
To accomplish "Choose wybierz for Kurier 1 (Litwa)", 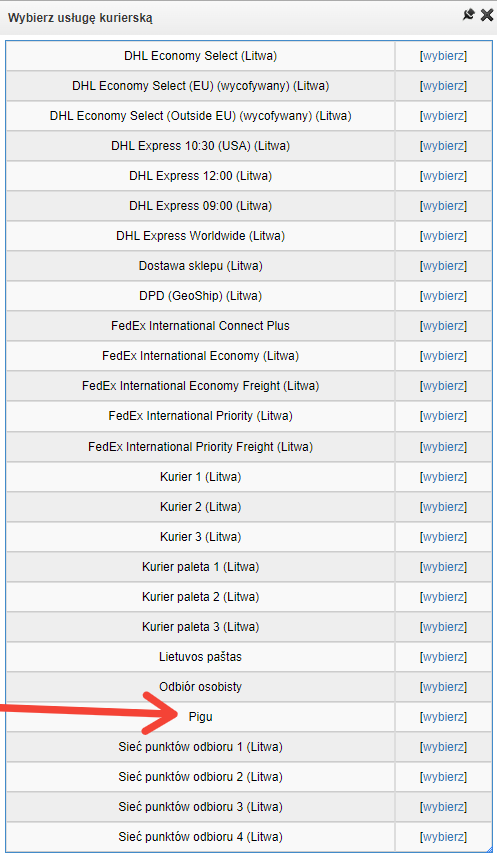I will [x=444, y=477].
